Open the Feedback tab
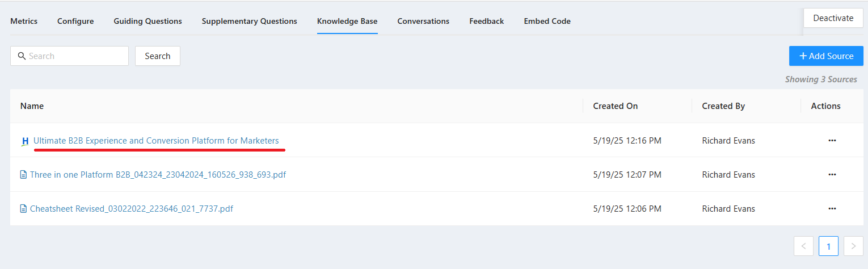Viewport: 868px width, 269px height. pos(486,21)
